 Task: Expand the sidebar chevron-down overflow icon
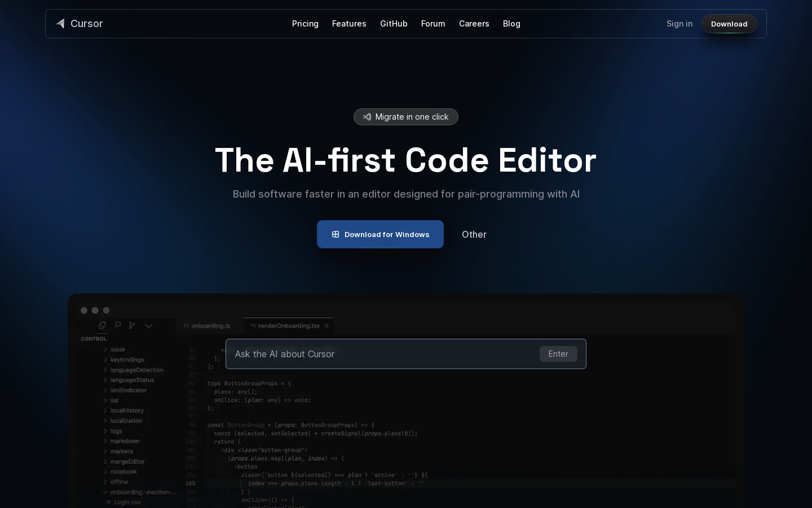(148, 326)
